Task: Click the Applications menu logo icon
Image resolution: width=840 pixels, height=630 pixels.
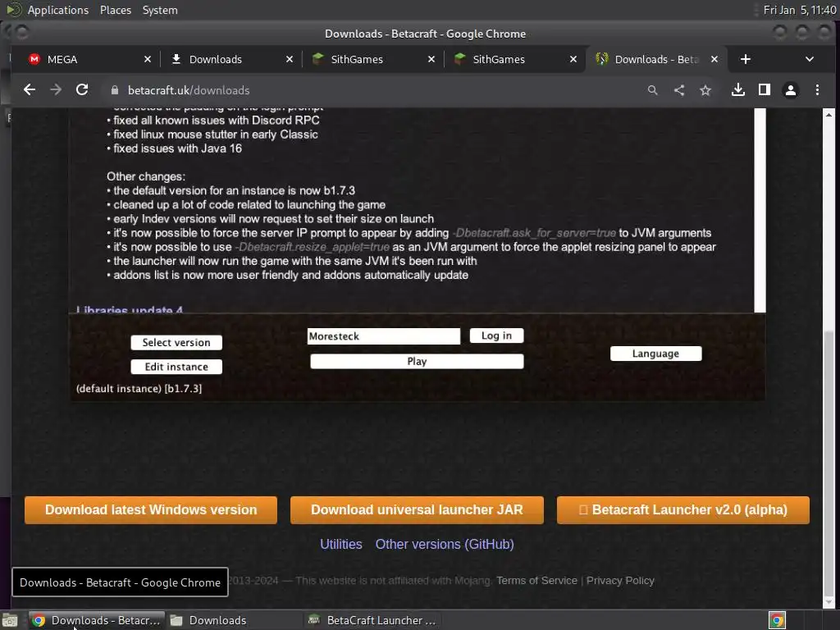Action: (13, 10)
